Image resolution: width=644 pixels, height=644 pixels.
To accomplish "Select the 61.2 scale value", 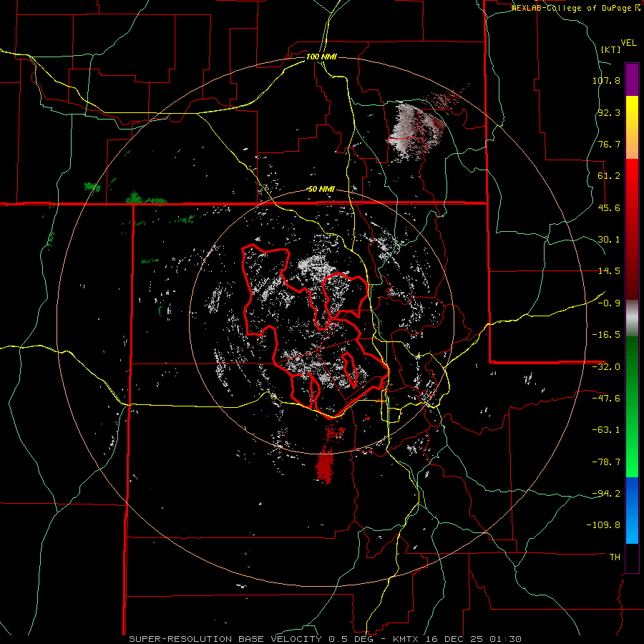I will tap(609, 176).
